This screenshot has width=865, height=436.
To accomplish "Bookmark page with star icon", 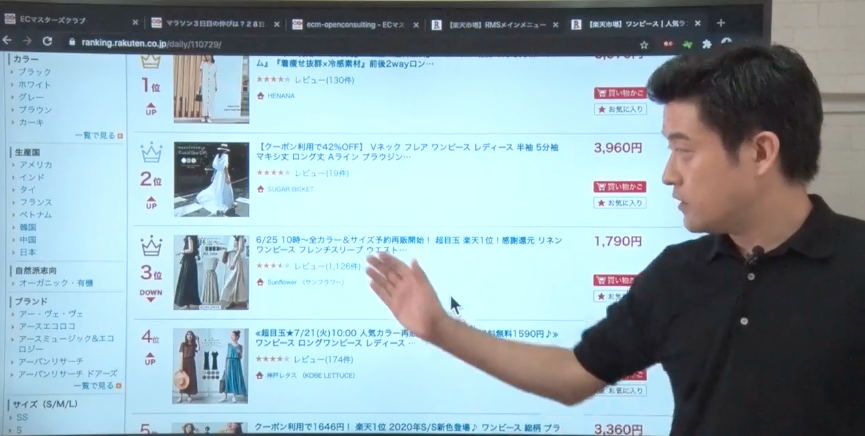I will [644, 45].
